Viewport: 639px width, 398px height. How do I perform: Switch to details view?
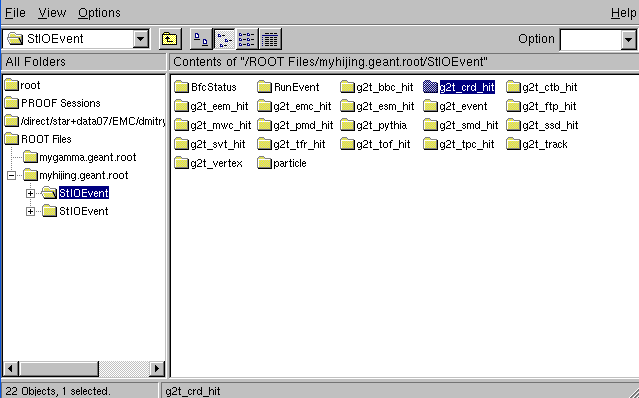point(270,39)
